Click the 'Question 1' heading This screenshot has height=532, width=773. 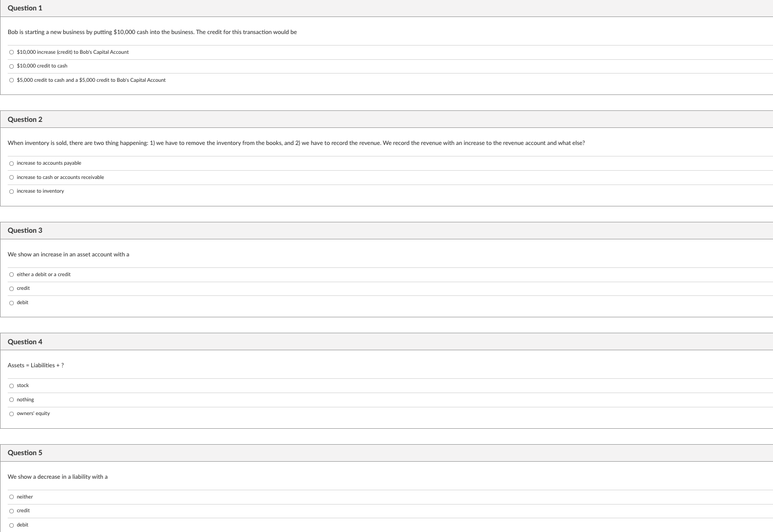pos(25,8)
